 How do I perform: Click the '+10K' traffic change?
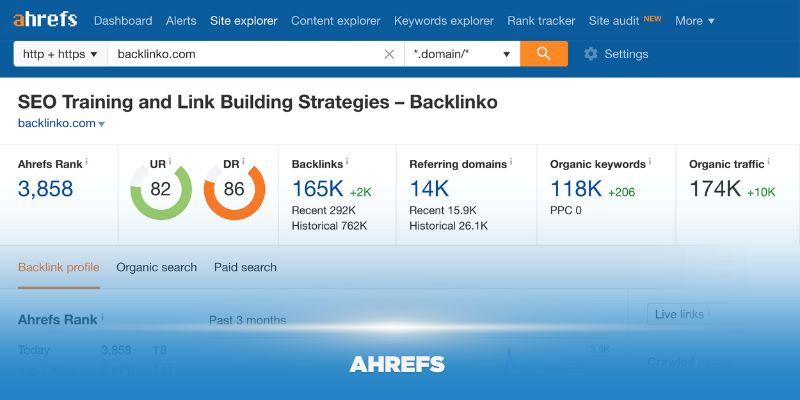coord(761,192)
